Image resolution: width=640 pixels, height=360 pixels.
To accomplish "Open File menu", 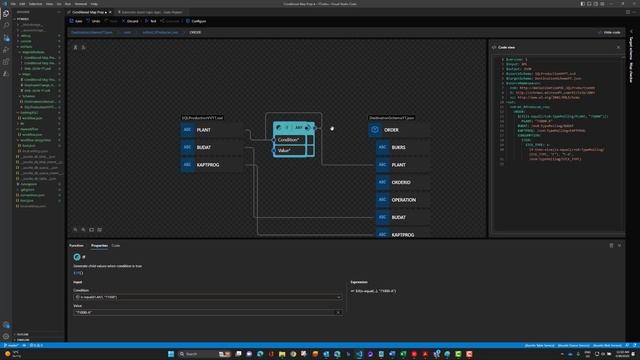I will (13, 4).
